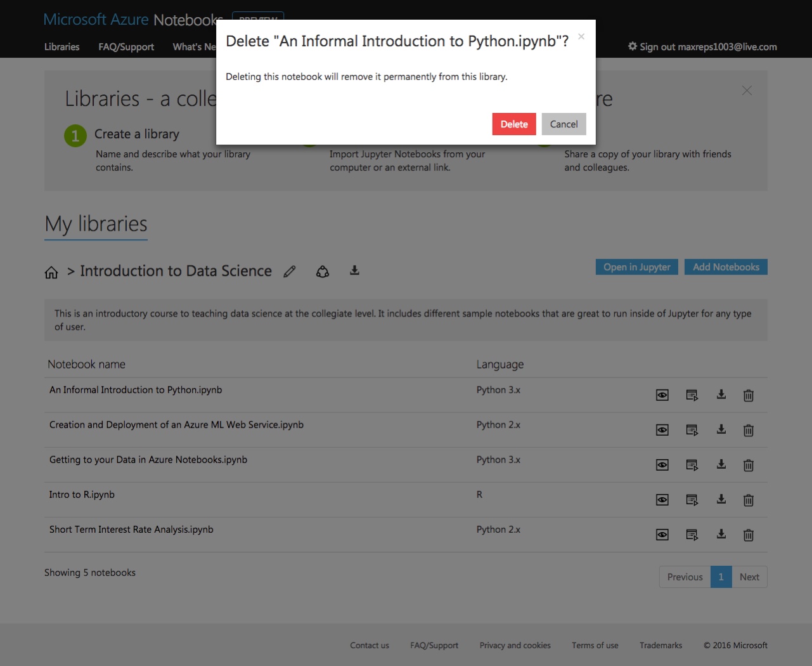Go to libraries home icon
The image size is (812, 666).
(x=51, y=272)
